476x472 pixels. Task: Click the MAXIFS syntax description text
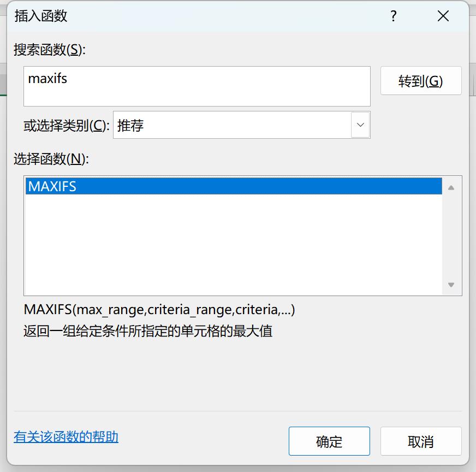[x=159, y=310]
